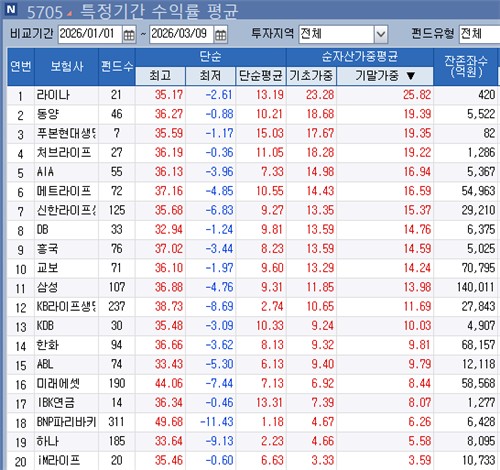Click the 펀드수 column header
500x470 pixels.
tap(117, 67)
